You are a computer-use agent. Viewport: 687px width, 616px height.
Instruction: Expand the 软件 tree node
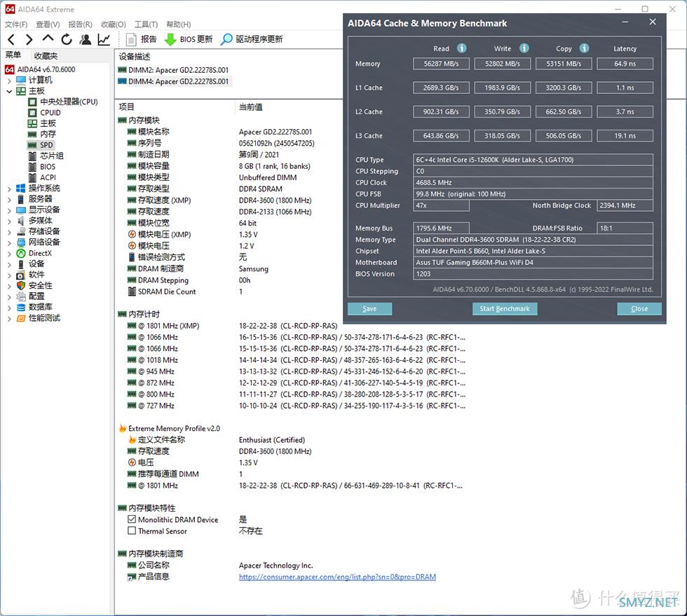pyautogui.click(x=9, y=275)
